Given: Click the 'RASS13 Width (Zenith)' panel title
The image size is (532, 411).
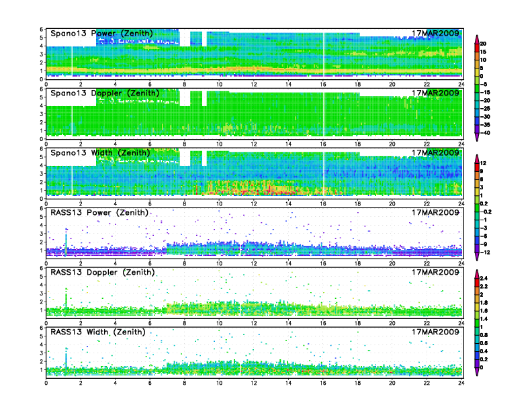Looking at the screenshot, I should pyautogui.click(x=97, y=332).
